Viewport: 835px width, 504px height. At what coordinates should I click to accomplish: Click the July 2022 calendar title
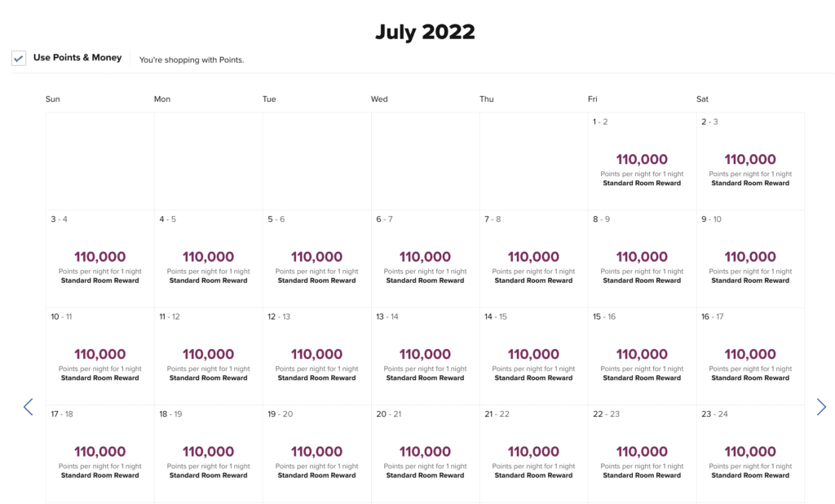pos(425,31)
